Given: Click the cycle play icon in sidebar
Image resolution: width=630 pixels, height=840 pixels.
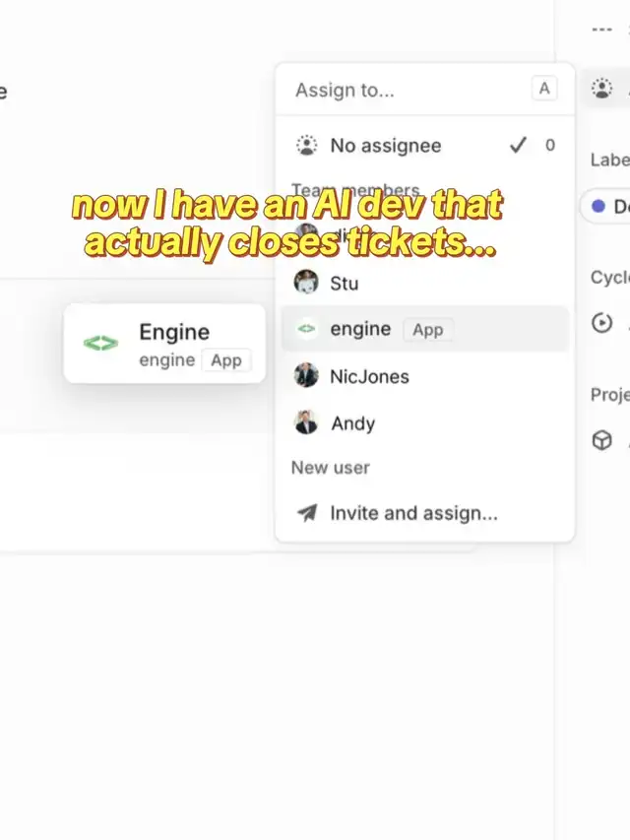Looking at the screenshot, I should 601,323.
